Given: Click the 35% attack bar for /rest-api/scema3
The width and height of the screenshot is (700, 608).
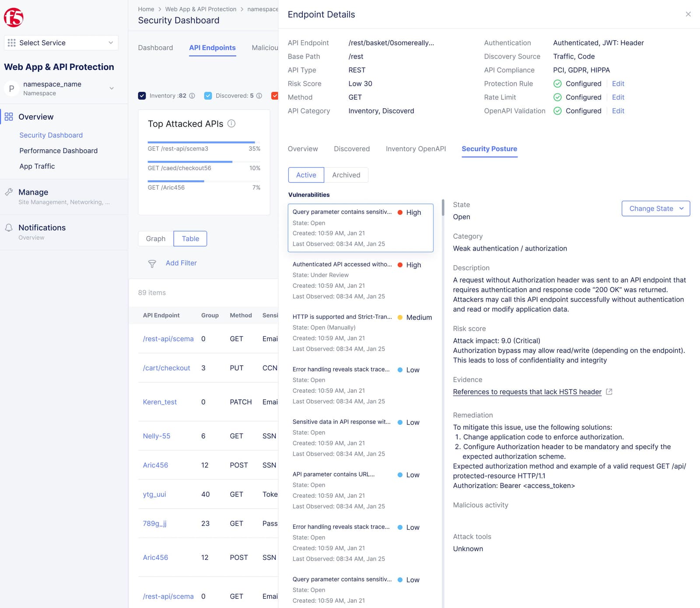Looking at the screenshot, I should pyautogui.click(x=201, y=142).
